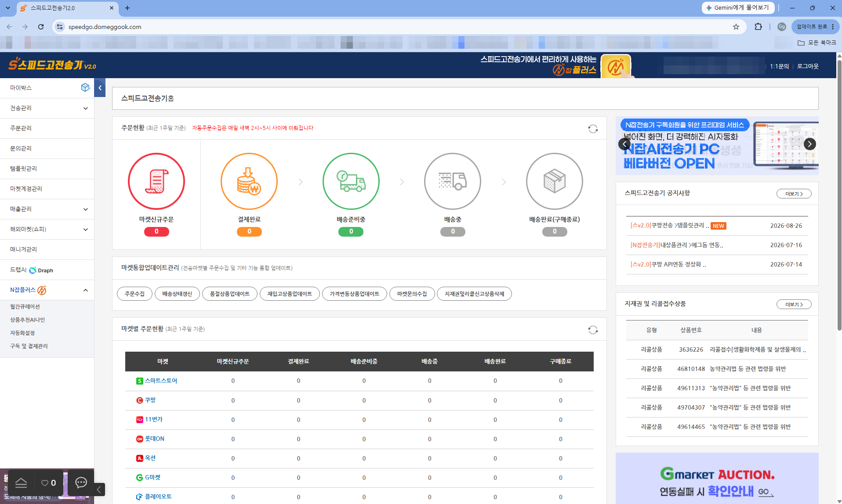This screenshot has height=504, width=842.
Task: Open the 결제완료 orange coin icon
Action: 249,181
